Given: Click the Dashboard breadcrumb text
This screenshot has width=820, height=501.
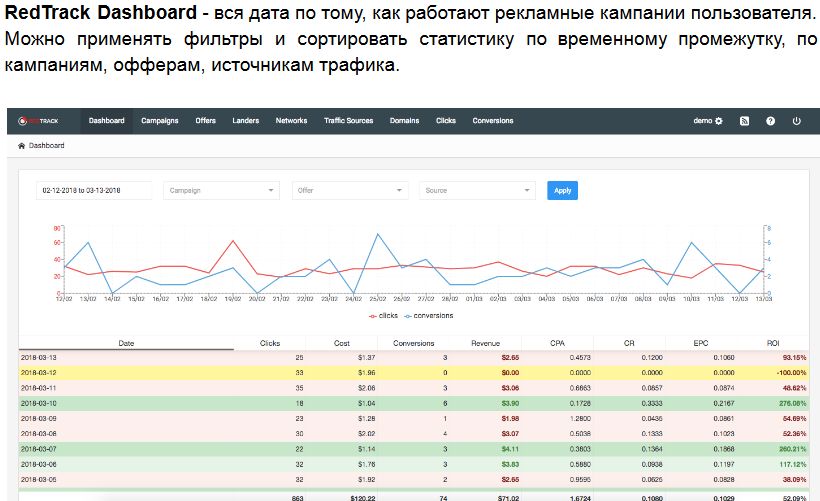Looking at the screenshot, I should [x=47, y=145].
